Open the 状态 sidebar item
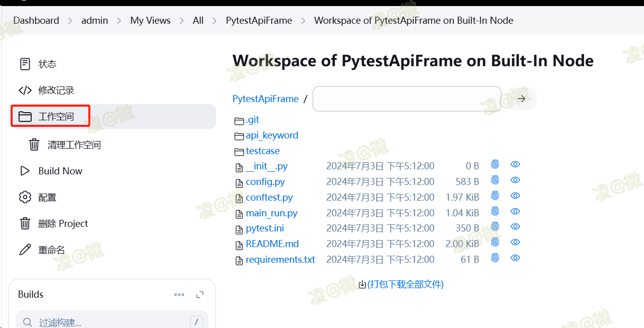The image size is (644, 328). point(47,64)
